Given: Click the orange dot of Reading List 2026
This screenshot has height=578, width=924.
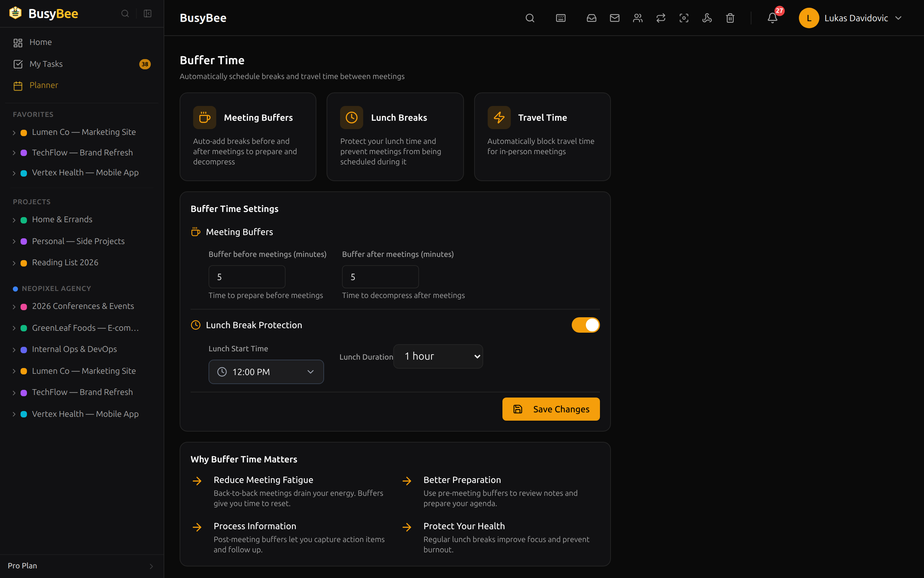Looking at the screenshot, I should pos(24,263).
